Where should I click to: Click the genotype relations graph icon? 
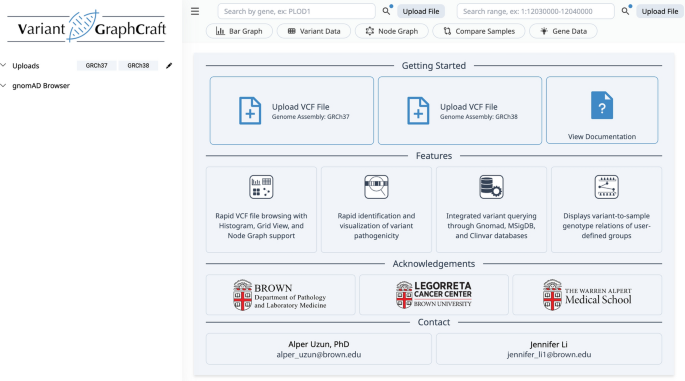(606, 187)
